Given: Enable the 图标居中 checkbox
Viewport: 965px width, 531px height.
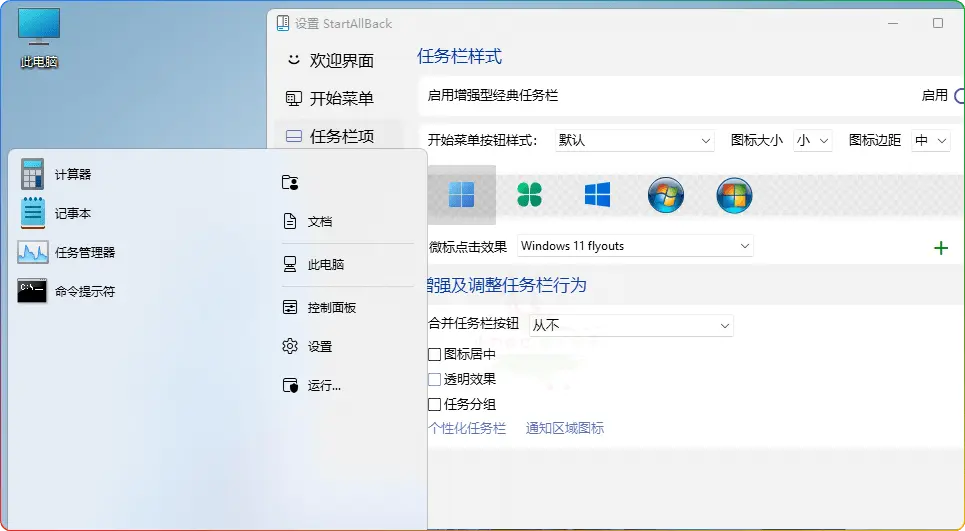Looking at the screenshot, I should click(435, 354).
